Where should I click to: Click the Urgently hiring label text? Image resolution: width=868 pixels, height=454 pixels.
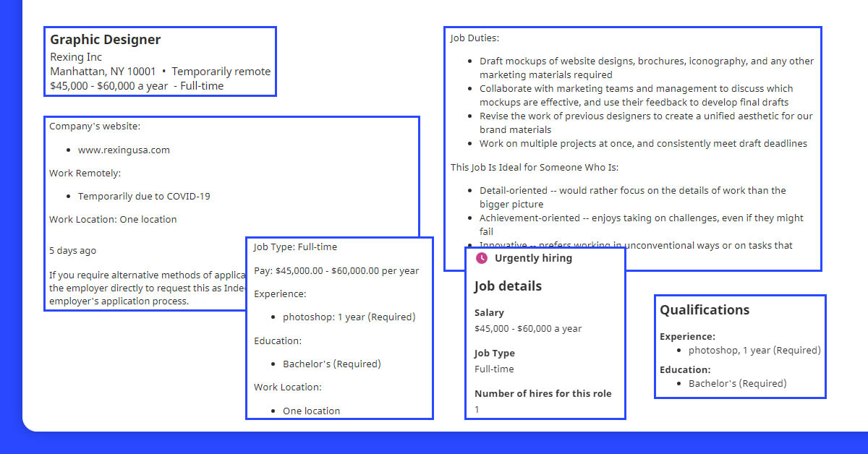(x=533, y=258)
